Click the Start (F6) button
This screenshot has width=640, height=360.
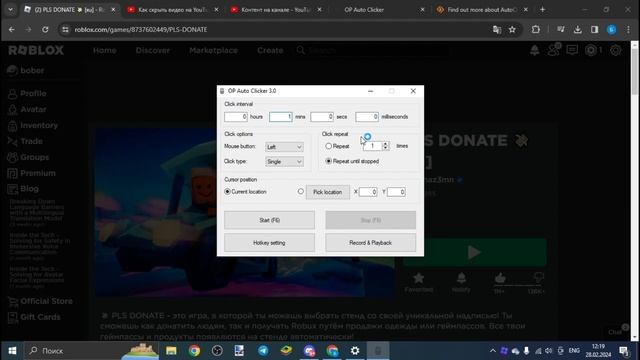[269, 220]
